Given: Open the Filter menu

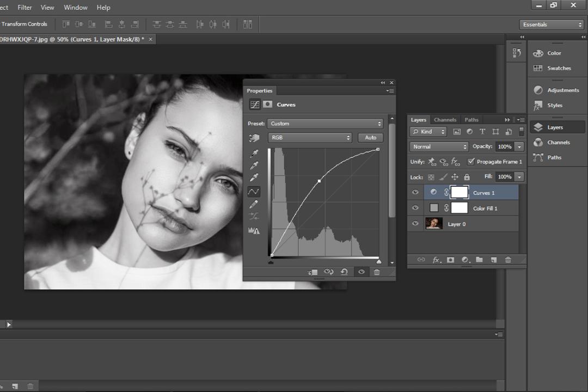Looking at the screenshot, I should (x=24, y=8).
